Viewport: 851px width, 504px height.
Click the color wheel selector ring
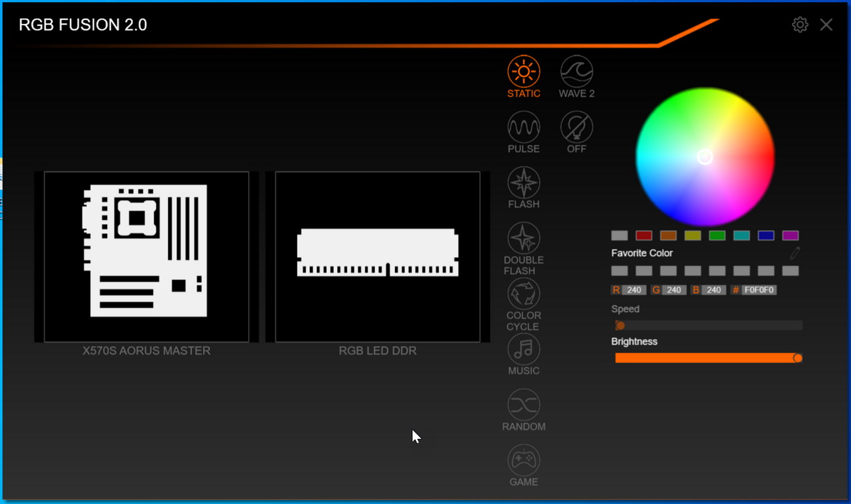pyautogui.click(x=705, y=157)
